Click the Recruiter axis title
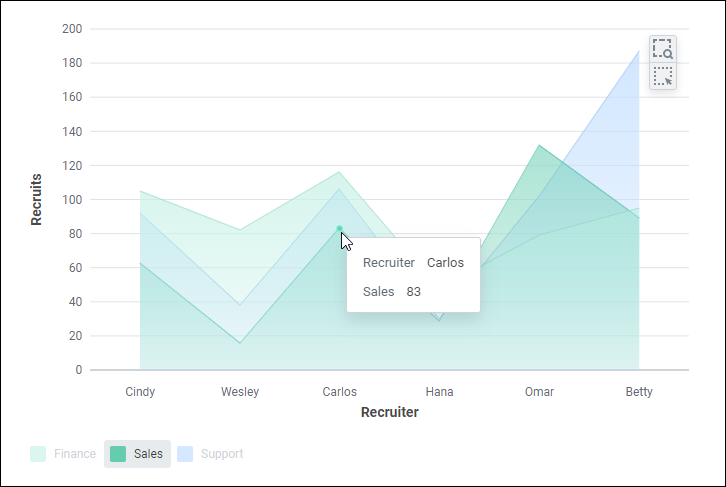 (390, 412)
